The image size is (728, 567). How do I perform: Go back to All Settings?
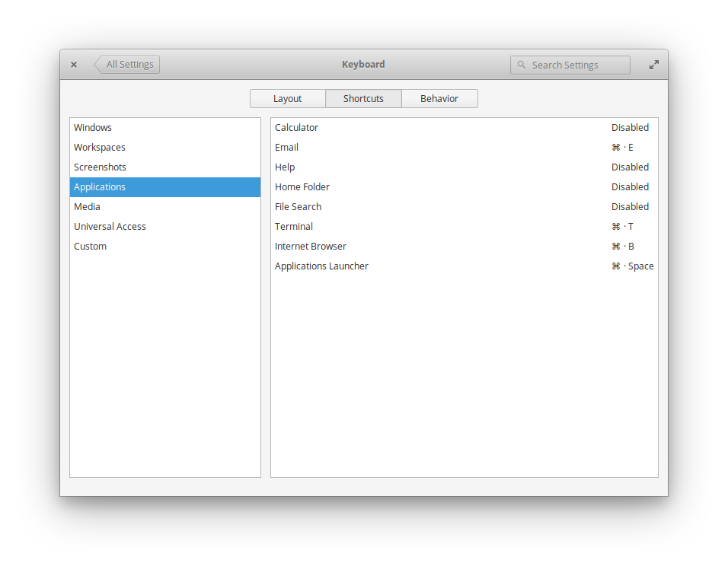click(127, 65)
